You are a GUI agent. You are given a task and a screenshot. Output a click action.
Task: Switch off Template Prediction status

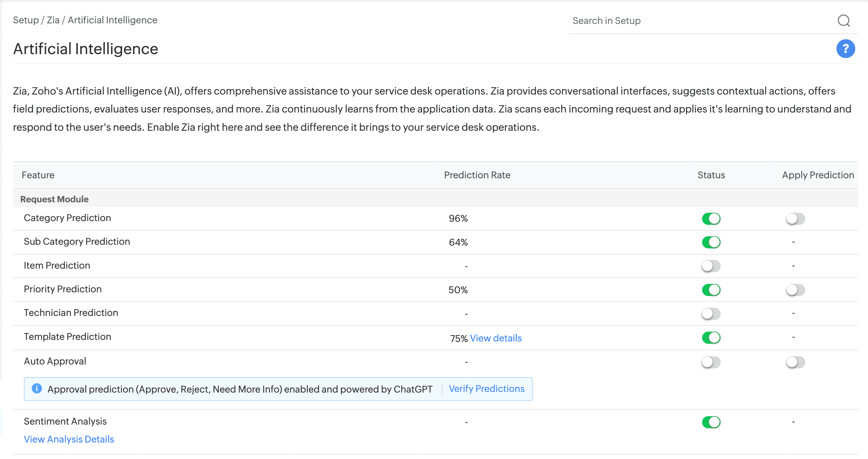coord(711,338)
